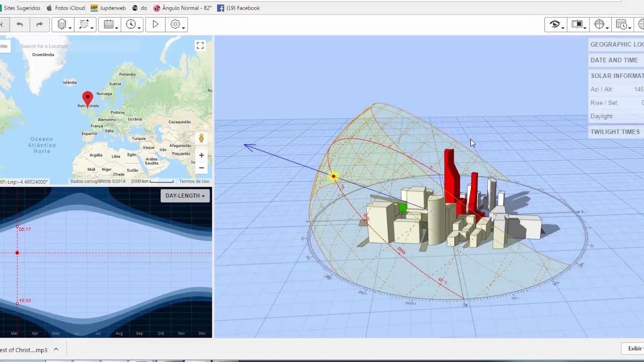This screenshot has height=362, width=644.
Task: Select the Dec month label on chart
Action: click(202, 333)
